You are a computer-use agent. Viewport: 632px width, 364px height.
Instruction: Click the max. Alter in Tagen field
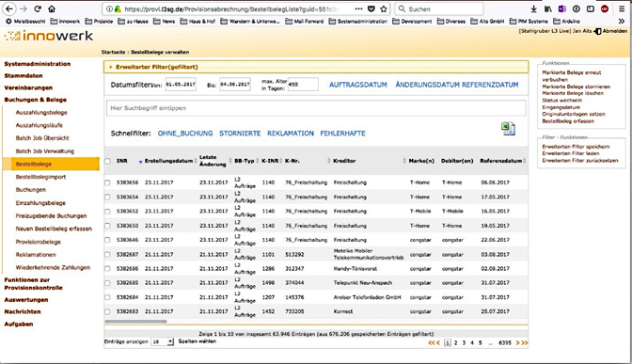click(x=303, y=85)
